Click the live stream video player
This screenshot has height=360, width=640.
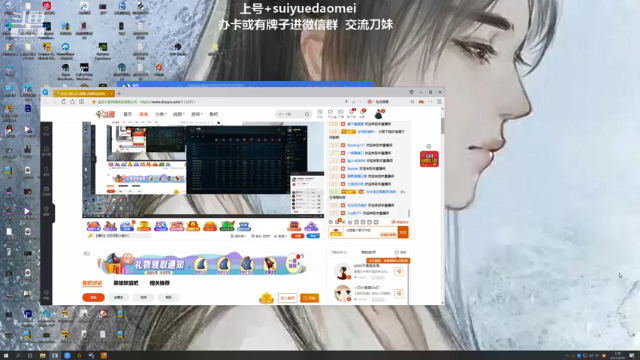(x=203, y=169)
